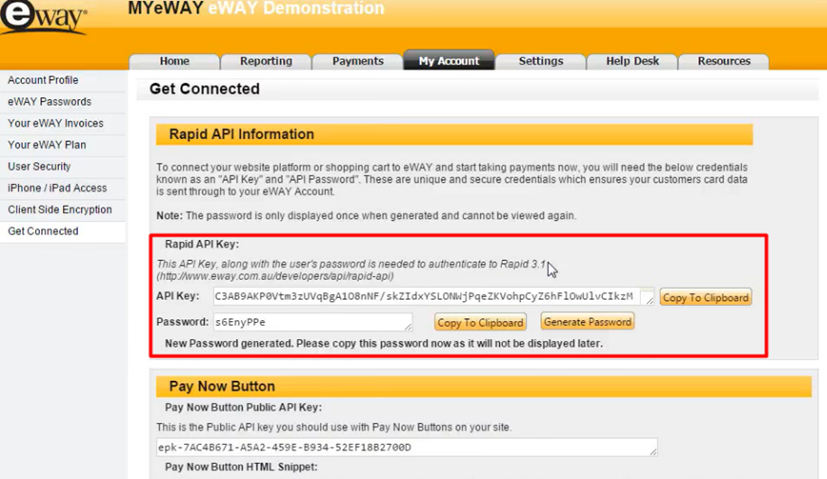
Task: Click the 'Note:' password warning line
Action: [366, 216]
